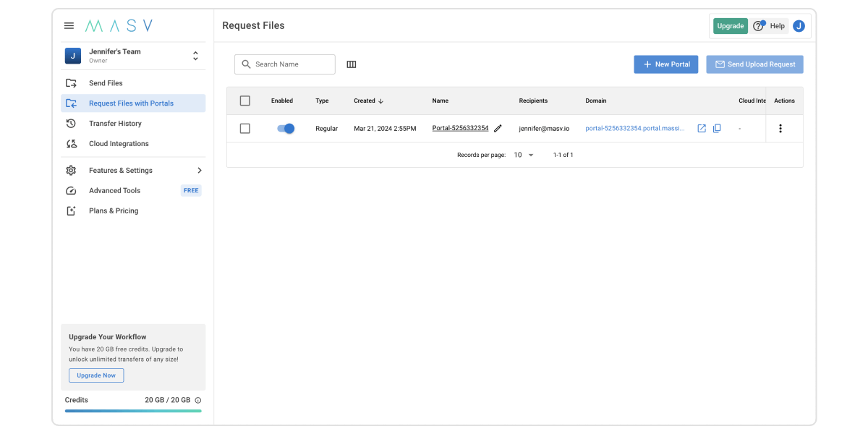Click the Mar 21, 2024 2:55PM cell
868x434 pixels.
tap(385, 129)
